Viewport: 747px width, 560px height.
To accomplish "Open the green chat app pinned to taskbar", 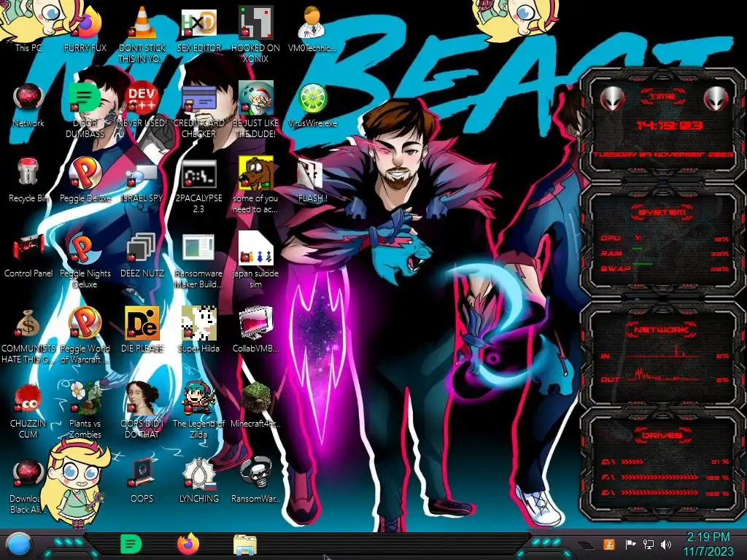I will (x=131, y=544).
